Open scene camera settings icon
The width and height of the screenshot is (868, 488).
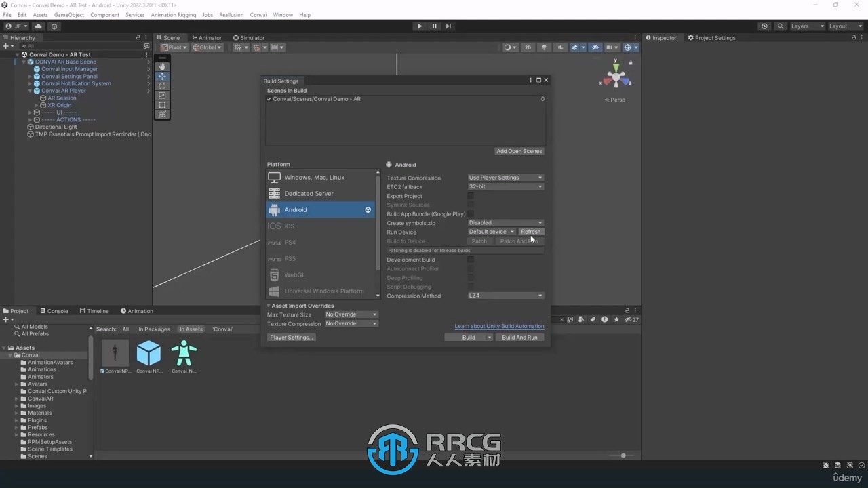click(x=612, y=47)
